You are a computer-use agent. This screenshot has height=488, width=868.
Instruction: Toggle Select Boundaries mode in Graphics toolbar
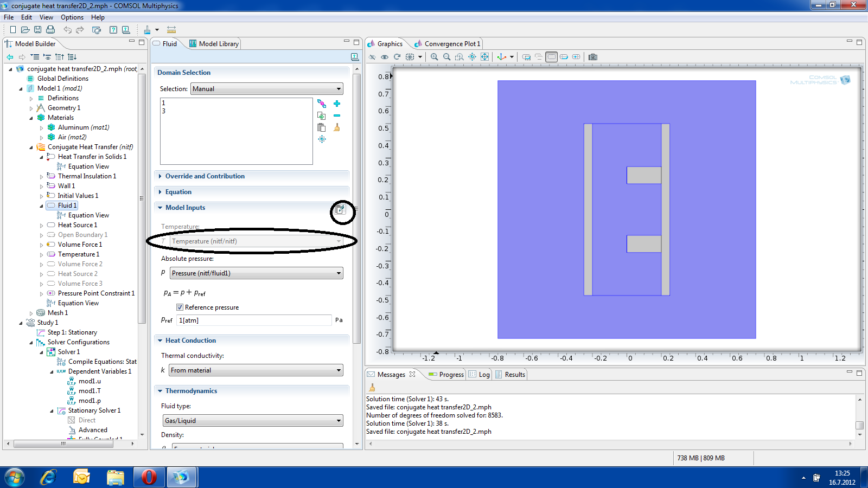coord(564,57)
